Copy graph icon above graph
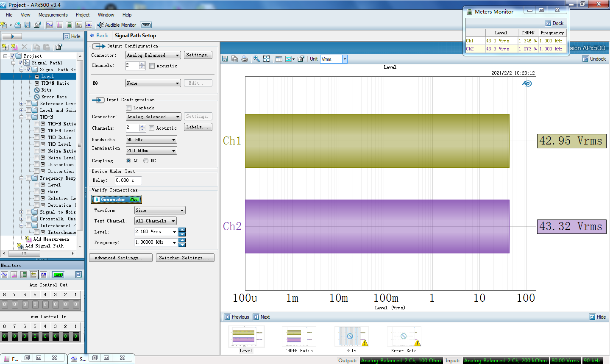The width and height of the screenshot is (610, 364). tap(235, 59)
